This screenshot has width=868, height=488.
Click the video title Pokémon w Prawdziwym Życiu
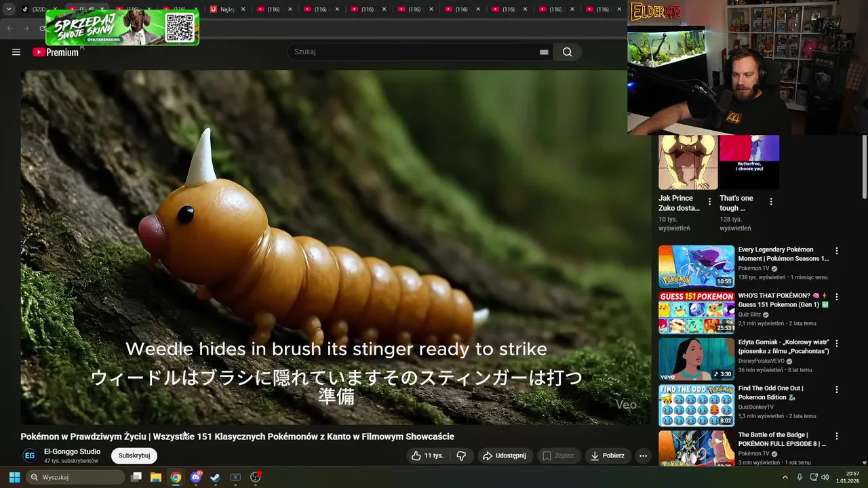tap(237, 437)
